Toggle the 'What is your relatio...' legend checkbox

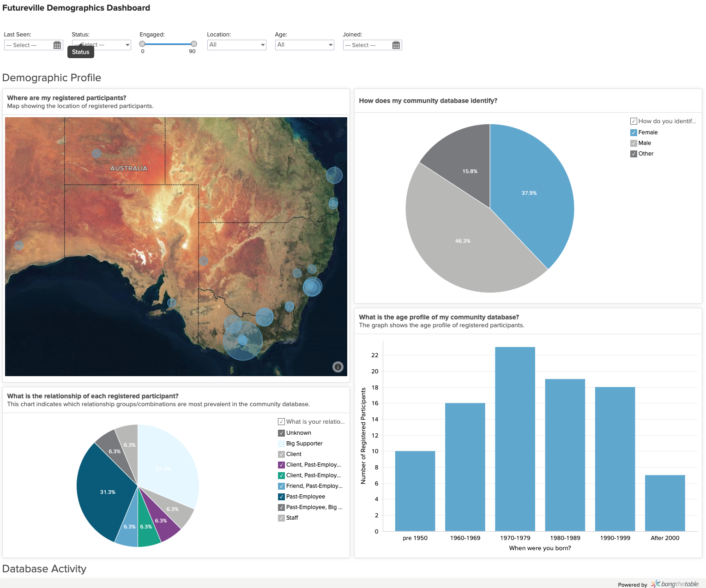pyautogui.click(x=281, y=422)
